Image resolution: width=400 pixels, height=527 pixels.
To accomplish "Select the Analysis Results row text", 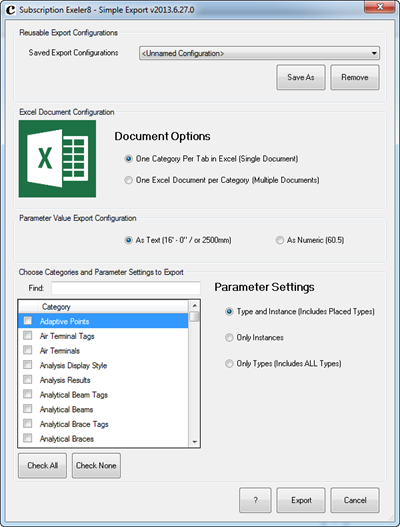I will (65, 380).
